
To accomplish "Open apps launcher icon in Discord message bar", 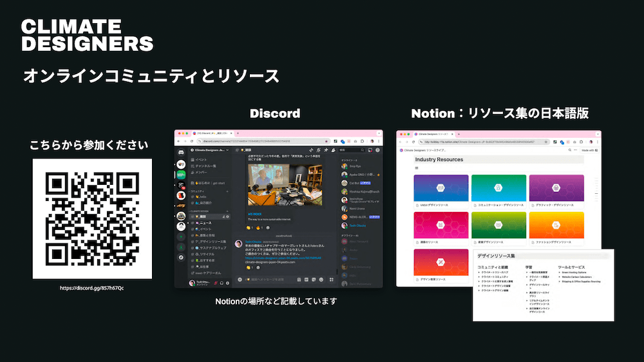I will pyautogui.click(x=332, y=280).
